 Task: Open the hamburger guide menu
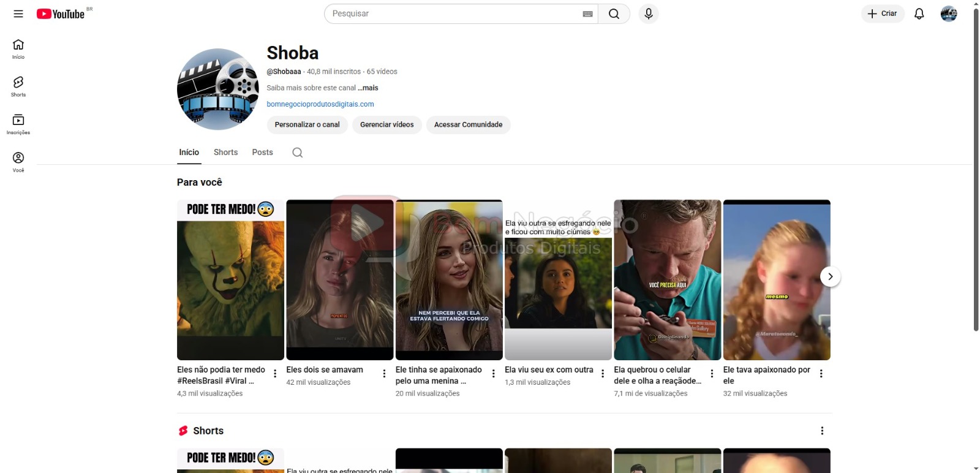pyautogui.click(x=18, y=13)
